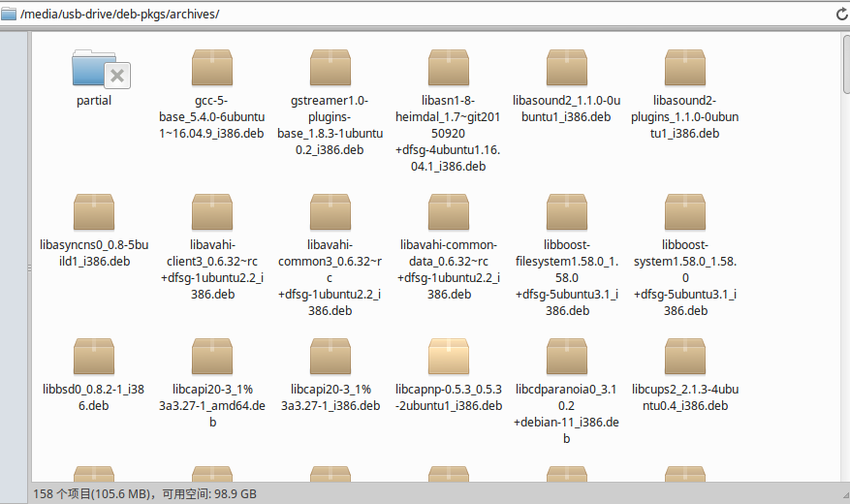
Task: Click the libavahi-common-data_0.6.32~rc filename text
Action: (449, 269)
